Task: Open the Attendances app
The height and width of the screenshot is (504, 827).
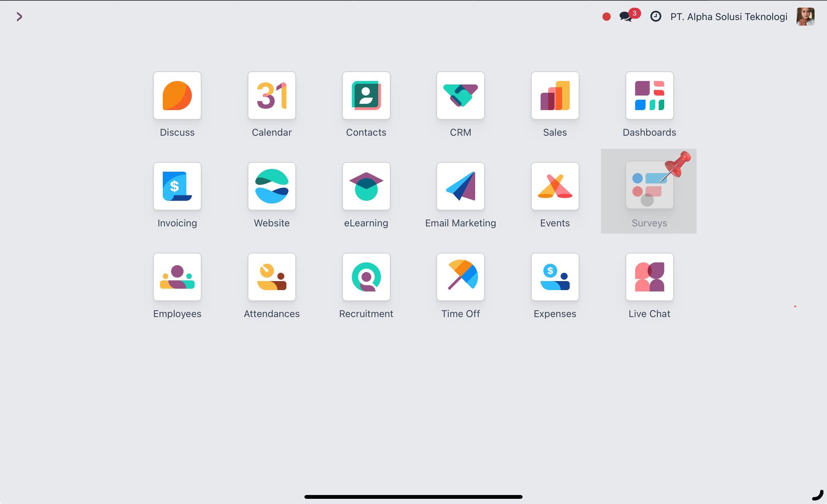Action: pyautogui.click(x=271, y=277)
